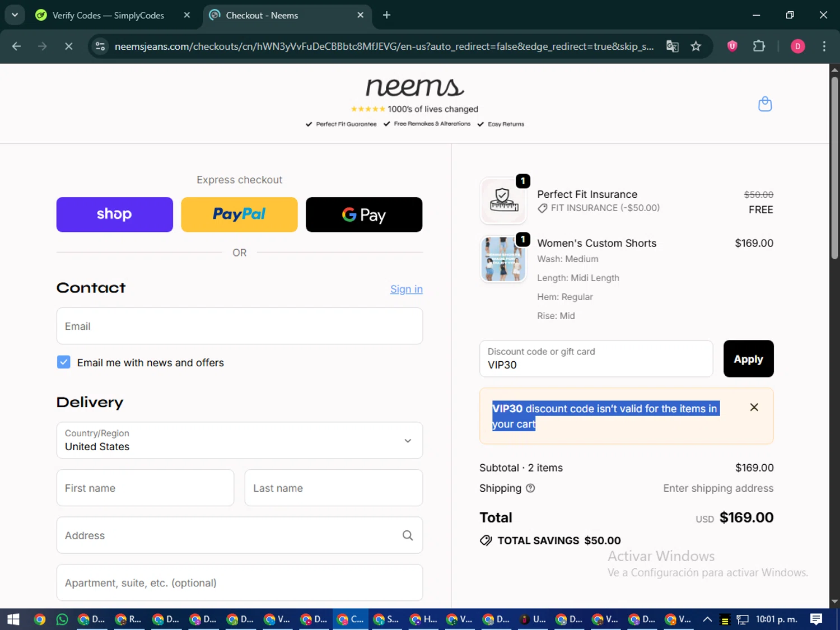Open WhatsApp from the taskbar
The width and height of the screenshot is (840, 630).
pos(62,619)
